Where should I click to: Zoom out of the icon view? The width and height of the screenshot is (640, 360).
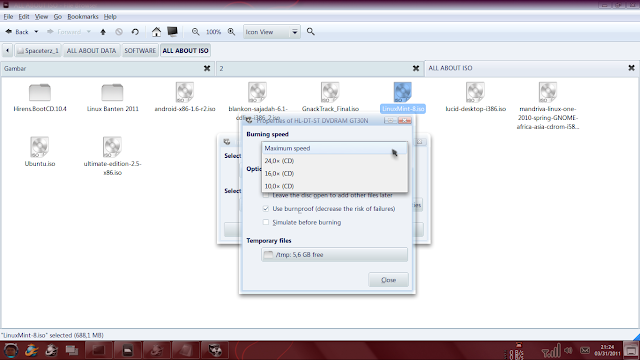(x=196, y=32)
